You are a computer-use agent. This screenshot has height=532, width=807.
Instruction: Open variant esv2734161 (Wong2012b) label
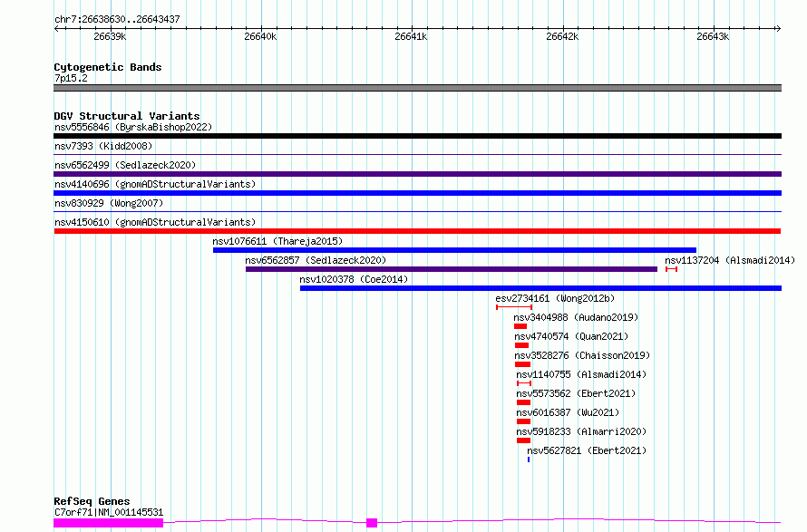[555, 298]
